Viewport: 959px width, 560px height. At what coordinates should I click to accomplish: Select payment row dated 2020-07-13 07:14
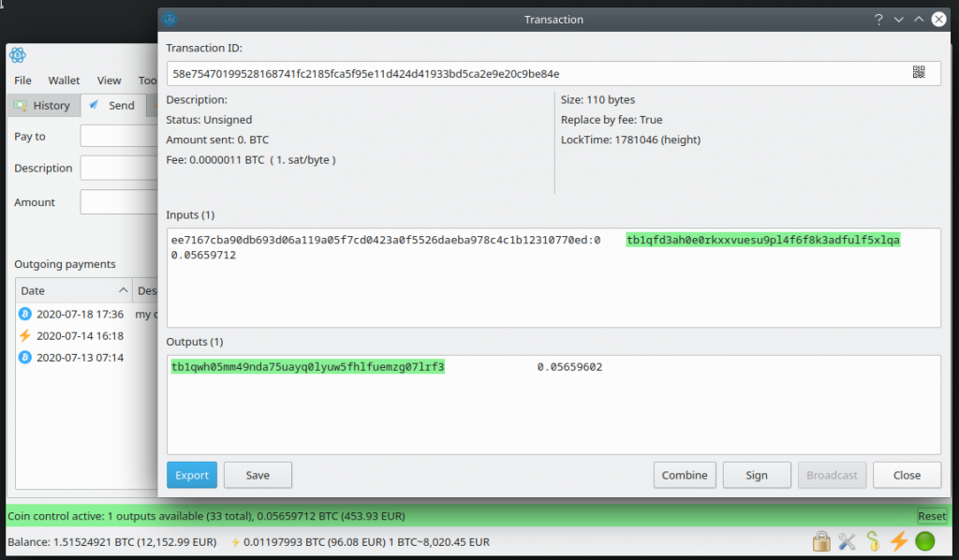(x=87, y=357)
